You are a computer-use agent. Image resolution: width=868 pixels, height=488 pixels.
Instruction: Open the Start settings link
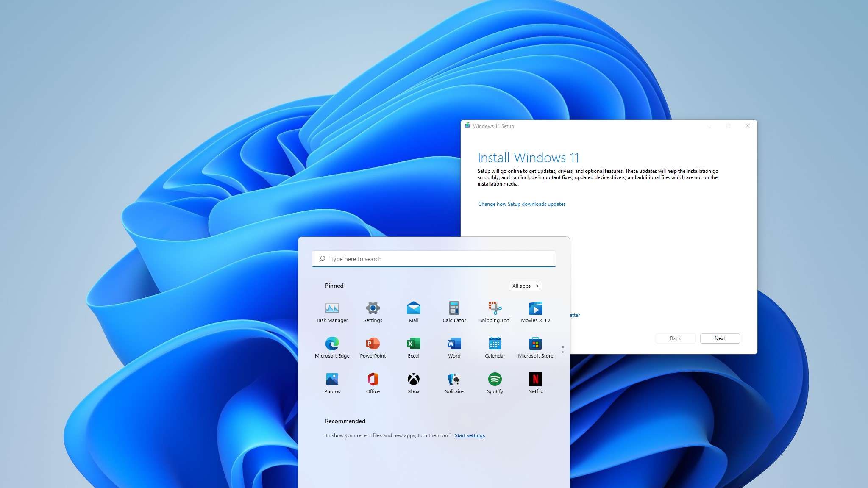point(470,435)
